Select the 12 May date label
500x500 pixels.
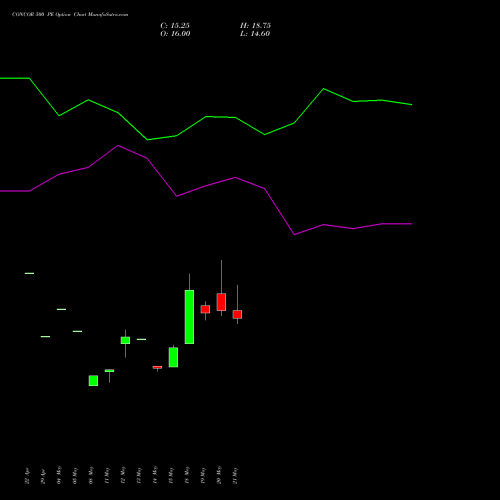tap(123, 475)
